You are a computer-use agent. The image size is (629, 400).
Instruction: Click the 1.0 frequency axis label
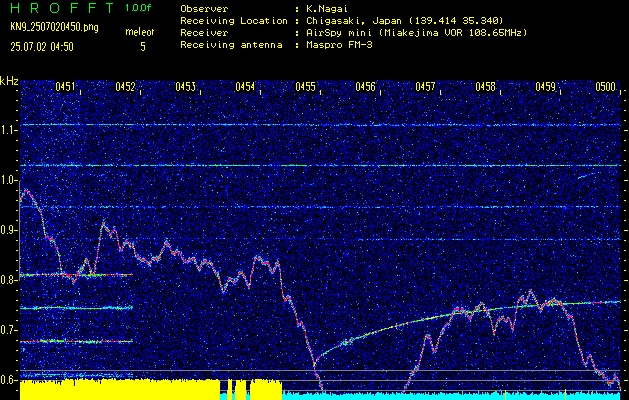8,180
